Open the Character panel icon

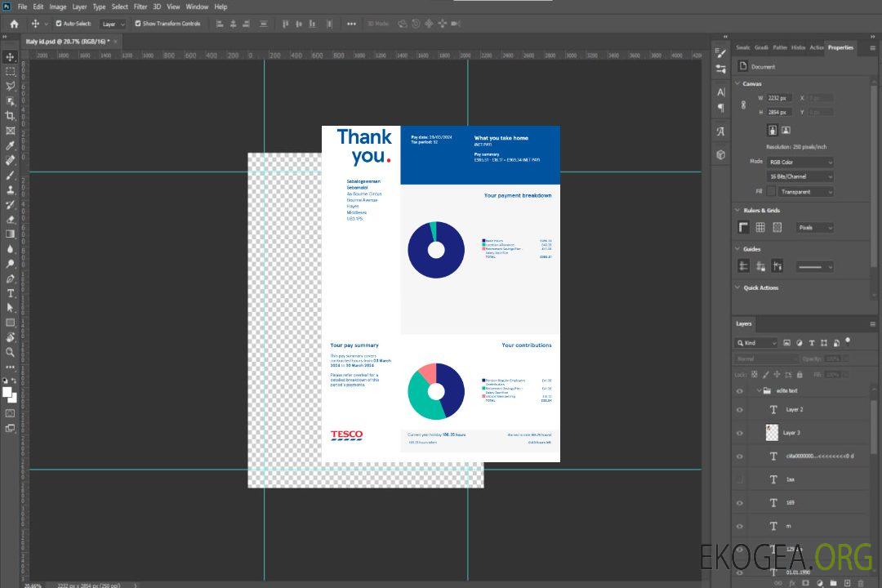tap(721, 92)
